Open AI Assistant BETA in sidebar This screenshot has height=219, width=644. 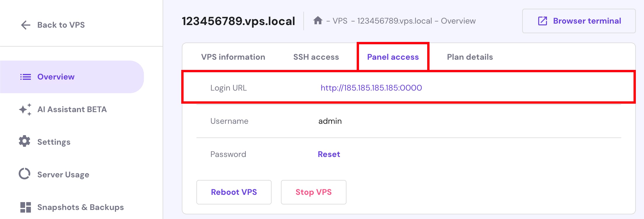point(72,110)
